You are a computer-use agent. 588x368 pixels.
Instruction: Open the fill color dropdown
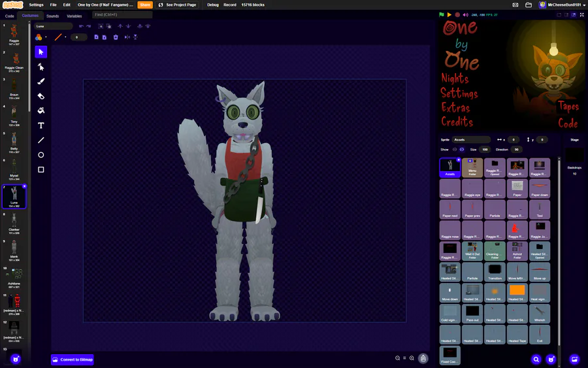46,37
